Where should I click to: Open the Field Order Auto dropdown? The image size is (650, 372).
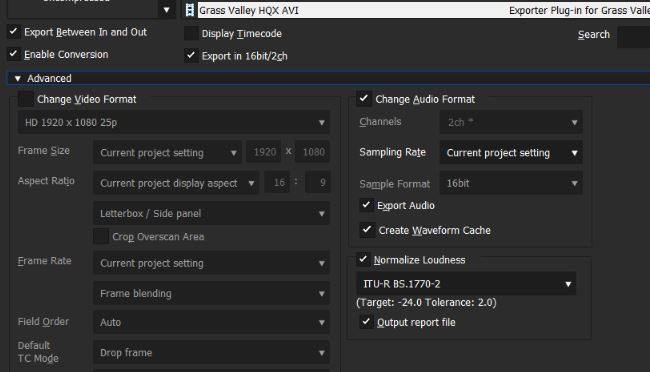pos(211,322)
